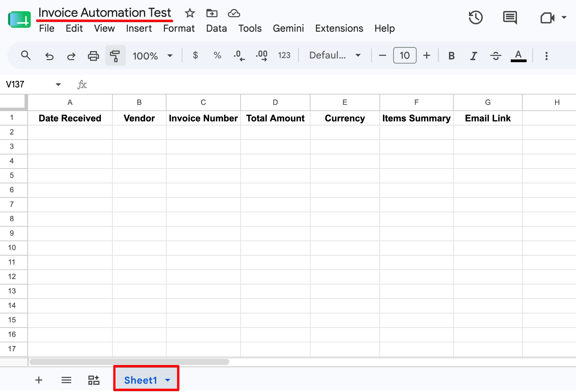Screen dimensions: 576x392
Task: Select the Date Received cell
Action: point(70,118)
